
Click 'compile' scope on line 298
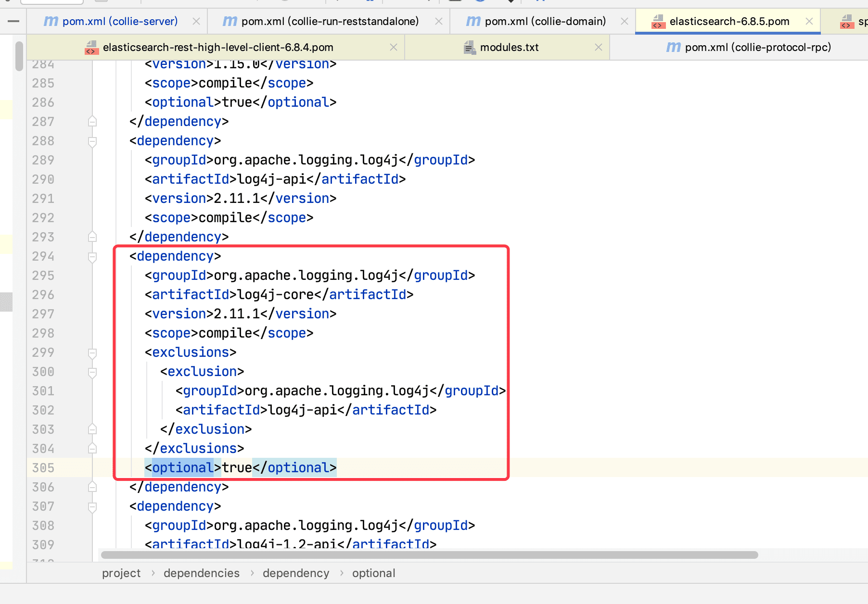click(x=225, y=333)
